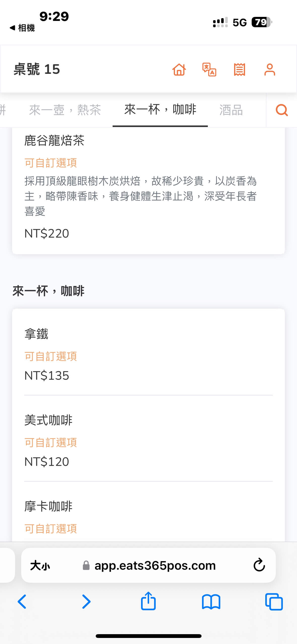
Task: Open the language translation icon
Action: (209, 70)
